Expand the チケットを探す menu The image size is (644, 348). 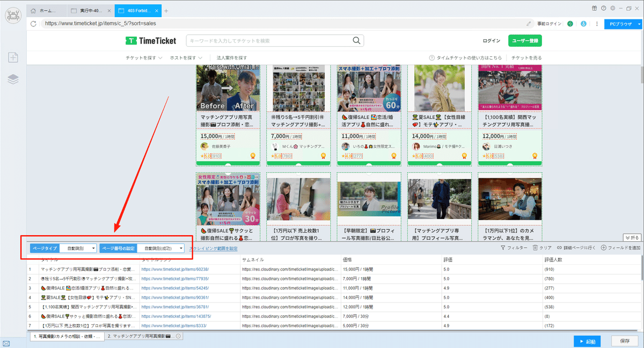[143, 57]
